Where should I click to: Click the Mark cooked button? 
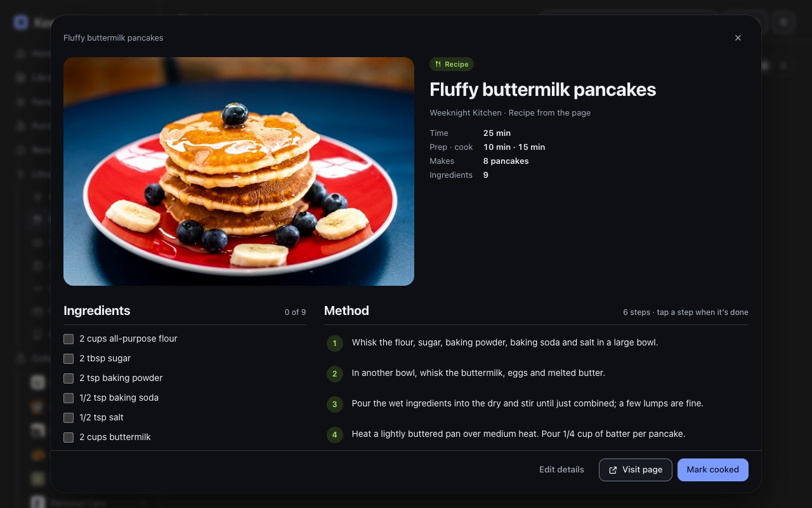coord(713,470)
